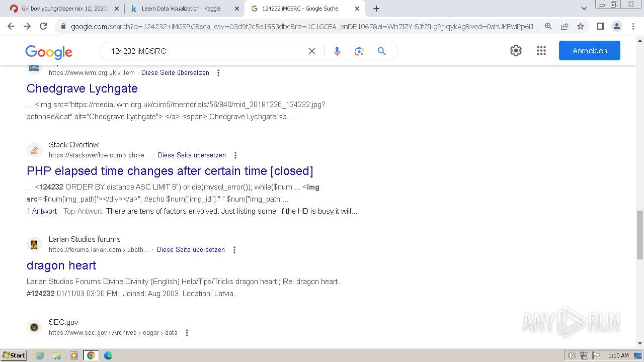
Task: Bookmark this page with star icon
Action: click(581, 26)
